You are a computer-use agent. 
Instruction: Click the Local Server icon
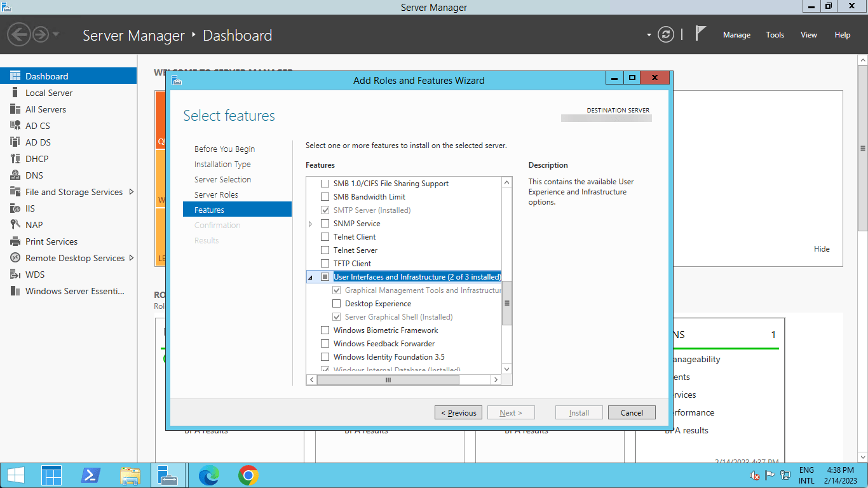[15, 93]
